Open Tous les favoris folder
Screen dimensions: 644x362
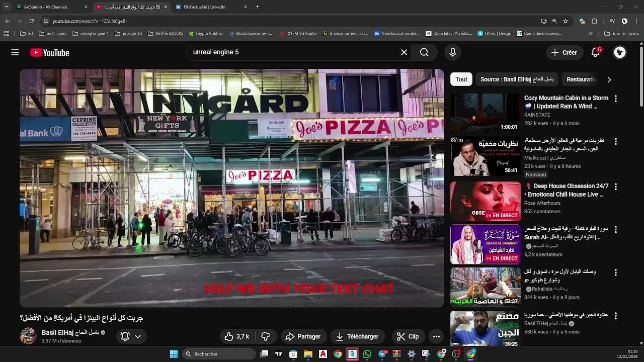point(621,34)
